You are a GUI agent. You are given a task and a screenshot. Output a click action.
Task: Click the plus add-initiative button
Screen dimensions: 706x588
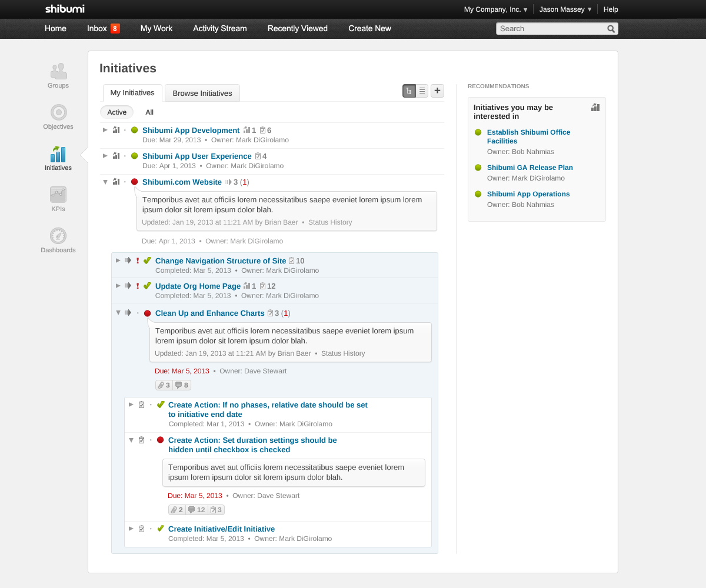(x=437, y=91)
